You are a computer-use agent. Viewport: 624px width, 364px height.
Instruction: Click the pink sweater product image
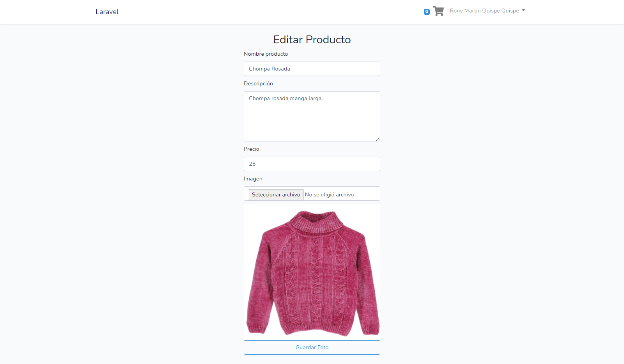coord(312,270)
